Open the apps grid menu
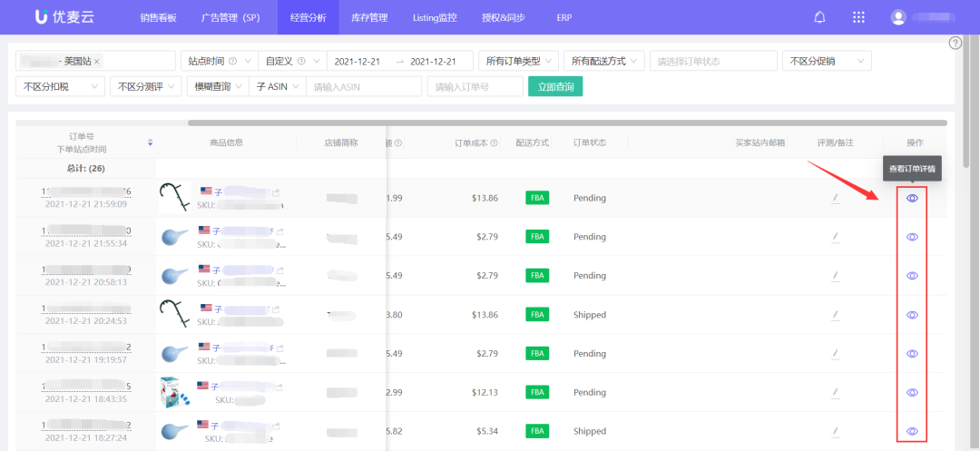Screen dimensions: 980x451 pos(858,17)
